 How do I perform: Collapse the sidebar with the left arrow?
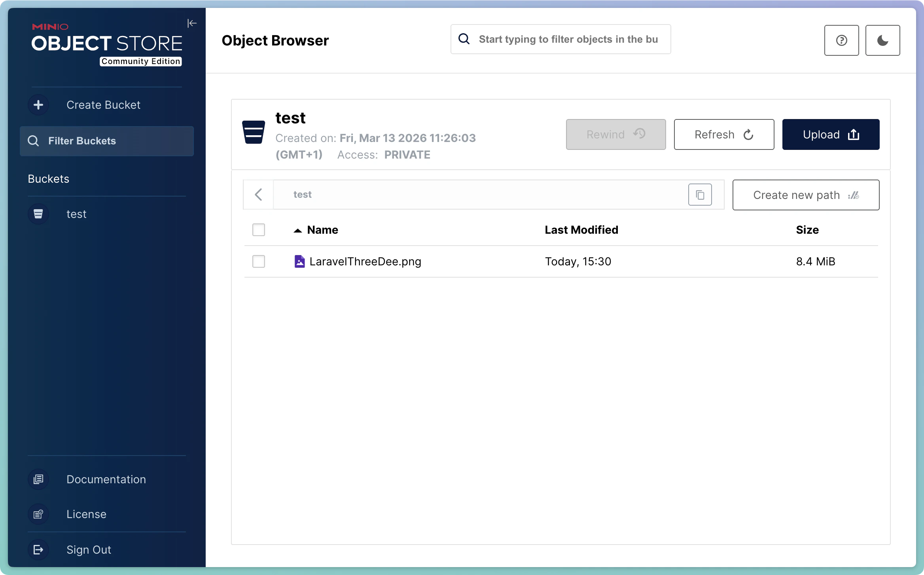(192, 23)
